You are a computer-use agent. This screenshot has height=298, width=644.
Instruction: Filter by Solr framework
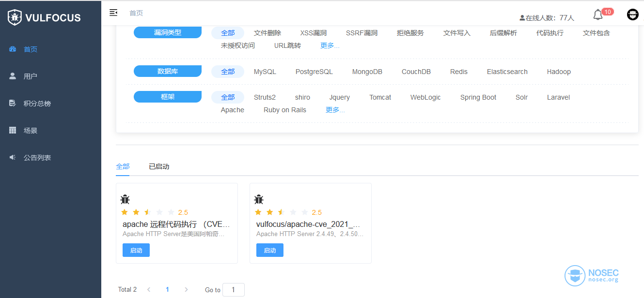pos(521,97)
